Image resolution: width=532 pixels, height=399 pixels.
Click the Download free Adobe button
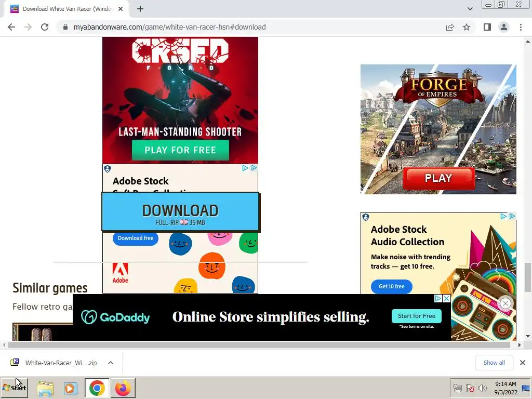click(x=136, y=238)
